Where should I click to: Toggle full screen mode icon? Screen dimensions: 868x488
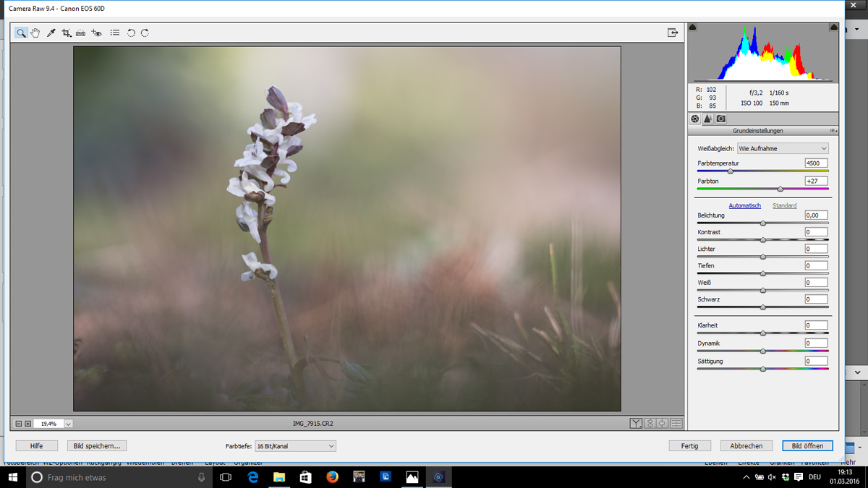pos(673,33)
